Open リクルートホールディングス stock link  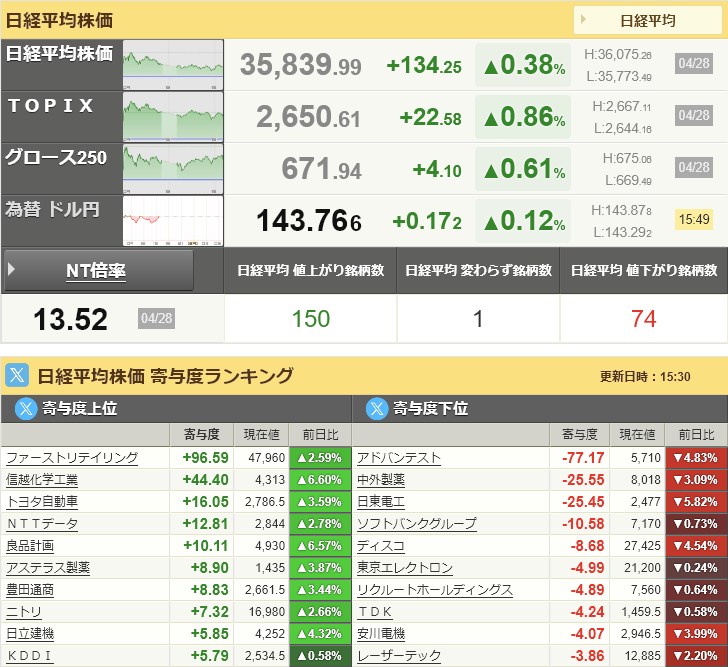click(435, 590)
